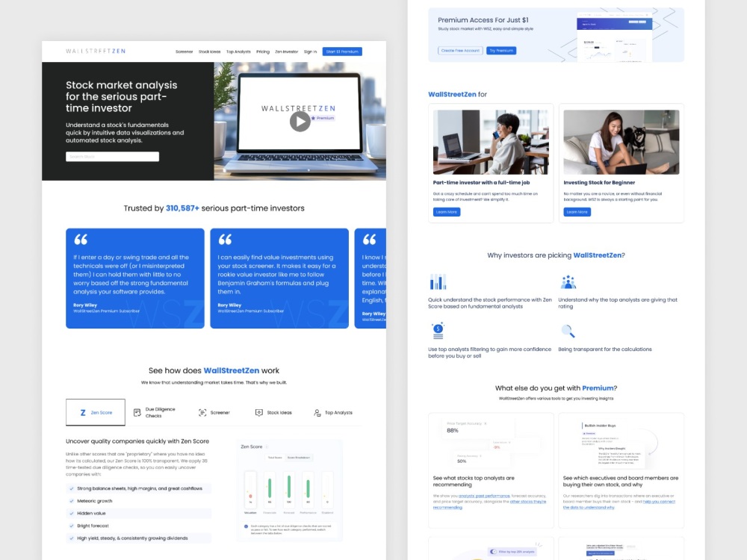Open the Zen Investor nav item
The height and width of the screenshot is (560, 747).
(286, 52)
